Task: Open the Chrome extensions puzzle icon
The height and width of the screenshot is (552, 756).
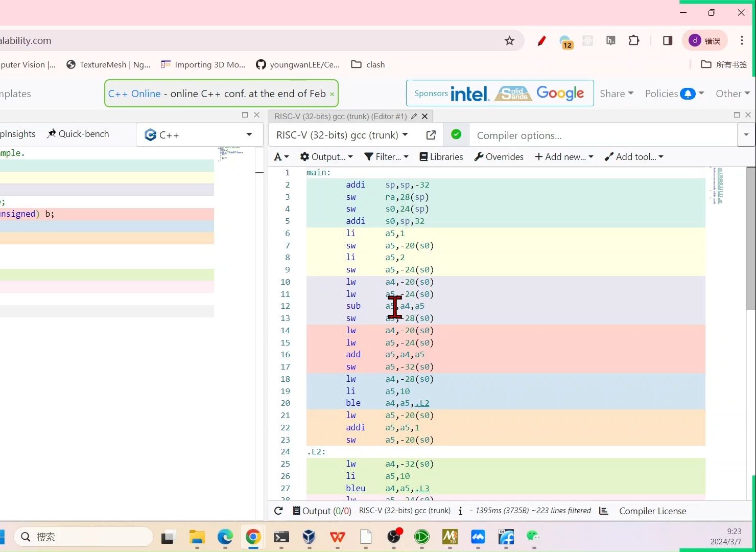Action: pyautogui.click(x=634, y=40)
